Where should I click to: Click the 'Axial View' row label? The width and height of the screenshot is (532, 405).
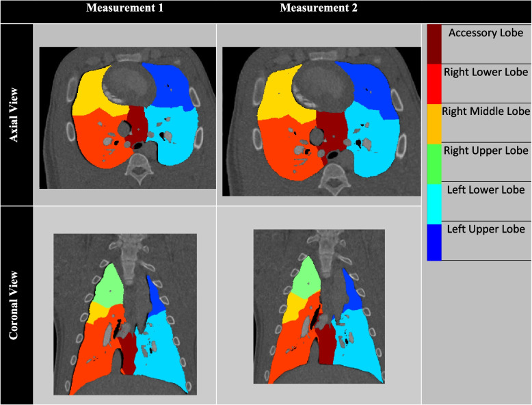(13, 115)
